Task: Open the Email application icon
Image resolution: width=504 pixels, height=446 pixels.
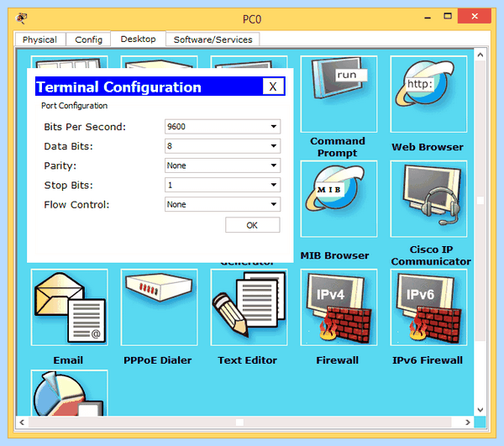Action: 70,307
